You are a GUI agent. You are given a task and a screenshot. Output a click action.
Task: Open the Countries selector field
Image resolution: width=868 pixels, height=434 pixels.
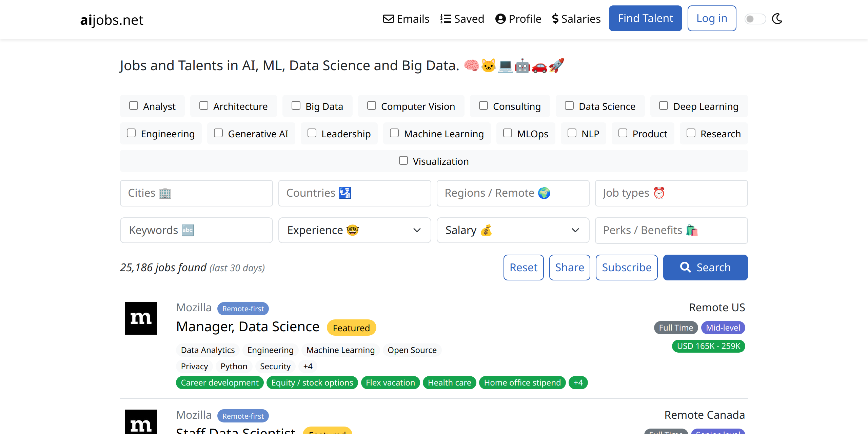355,193
